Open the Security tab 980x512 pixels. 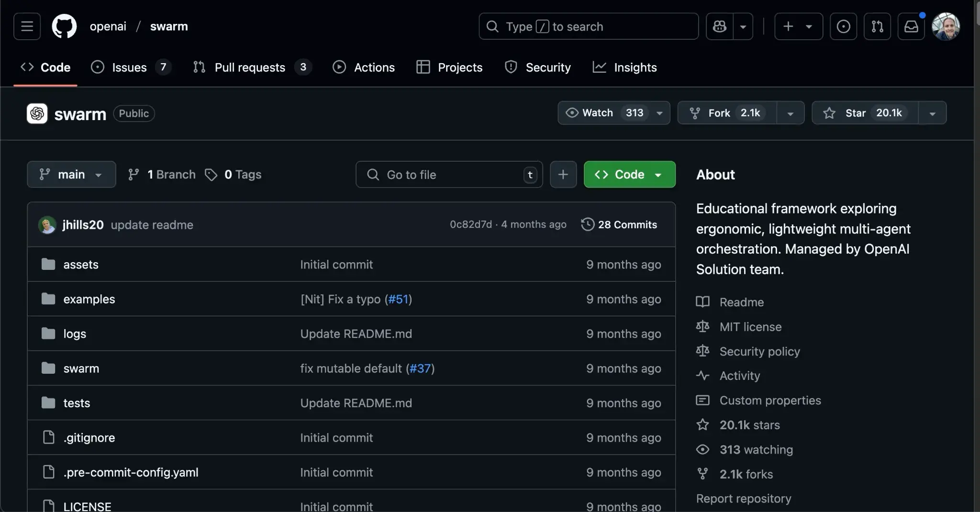coord(538,67)
